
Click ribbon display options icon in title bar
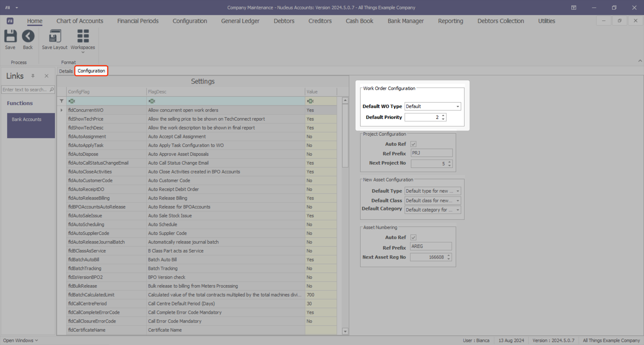click(x=574, y=7)
